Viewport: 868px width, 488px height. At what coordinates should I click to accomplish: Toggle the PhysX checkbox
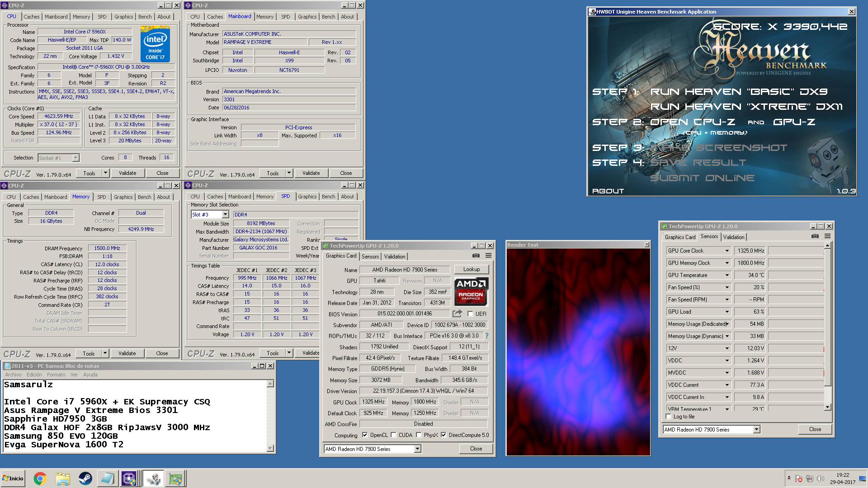click(419, 435)
